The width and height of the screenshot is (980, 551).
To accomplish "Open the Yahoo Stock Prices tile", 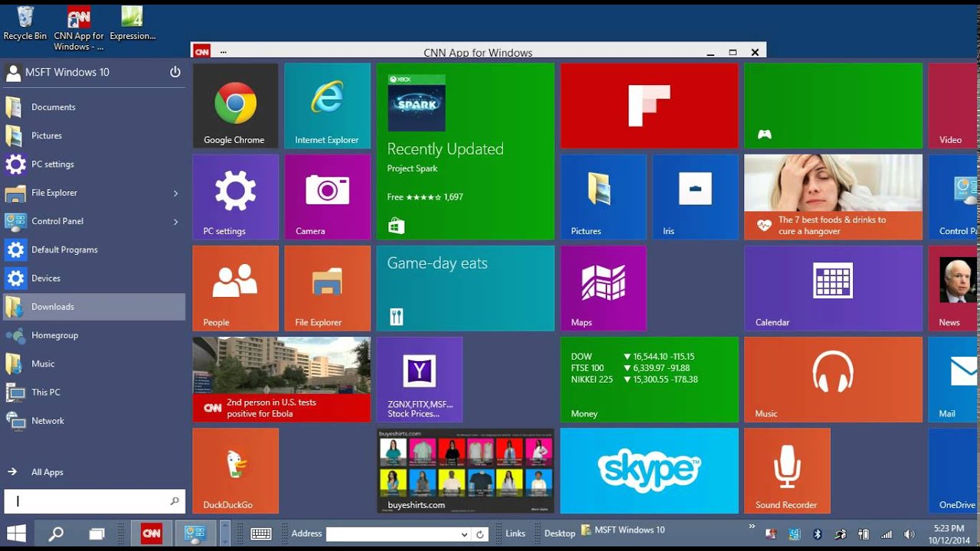I will pyautogui.click(x=420, y=379).
